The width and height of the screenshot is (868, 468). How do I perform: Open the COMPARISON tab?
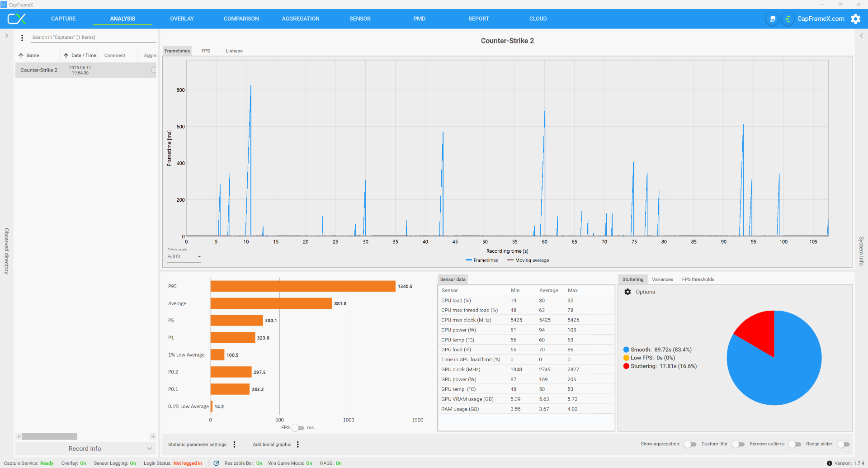click(x=241, y=19)
